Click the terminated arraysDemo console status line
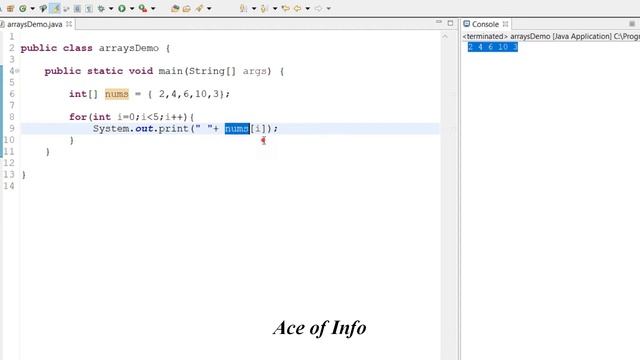 [x=551, y=36]
